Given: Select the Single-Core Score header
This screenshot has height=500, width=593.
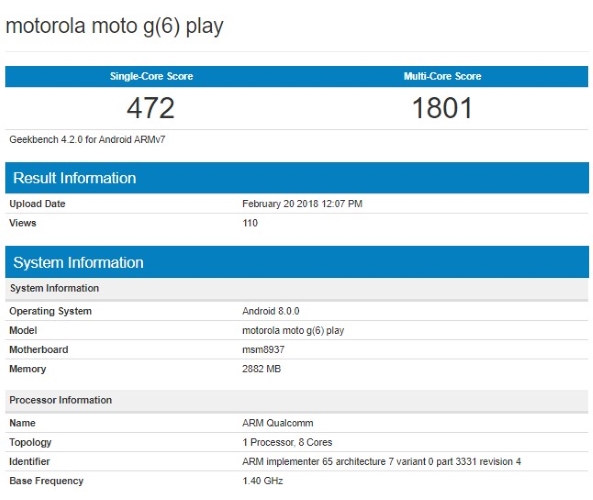Looking at the screenshot, I should pyautogui.click(x=151, y=76).
